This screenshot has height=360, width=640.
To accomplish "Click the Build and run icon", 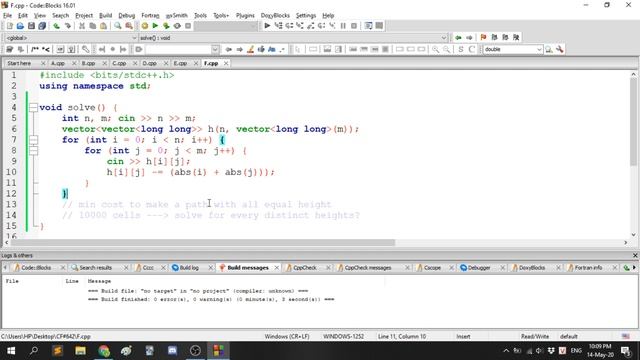I will (x=166, y=26).
